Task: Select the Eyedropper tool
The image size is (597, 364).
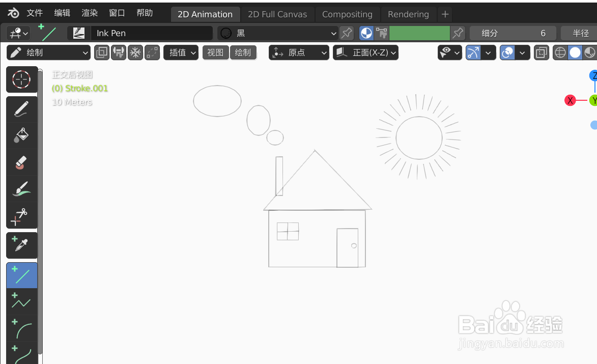Action: click(x=22, y=245)
